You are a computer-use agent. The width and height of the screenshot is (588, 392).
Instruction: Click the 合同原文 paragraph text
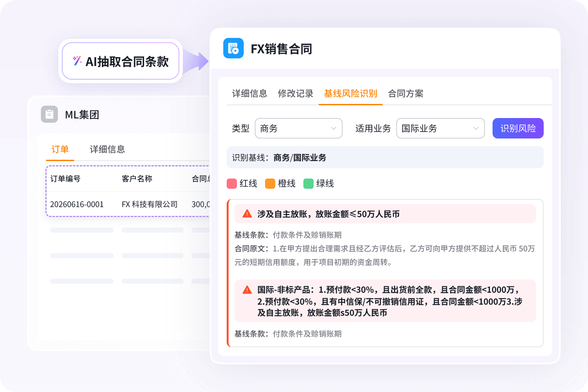point(385,255)
